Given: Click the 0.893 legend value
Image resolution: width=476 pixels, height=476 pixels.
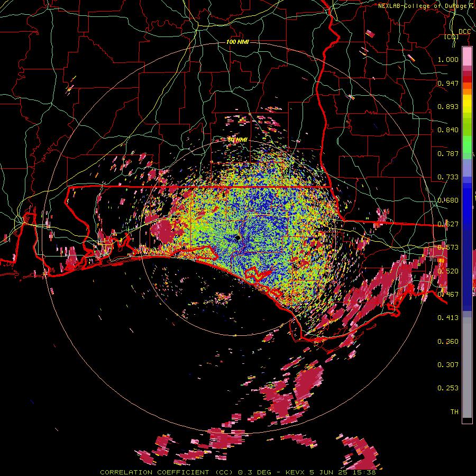Looking at the screenshot, I should 448,106.
